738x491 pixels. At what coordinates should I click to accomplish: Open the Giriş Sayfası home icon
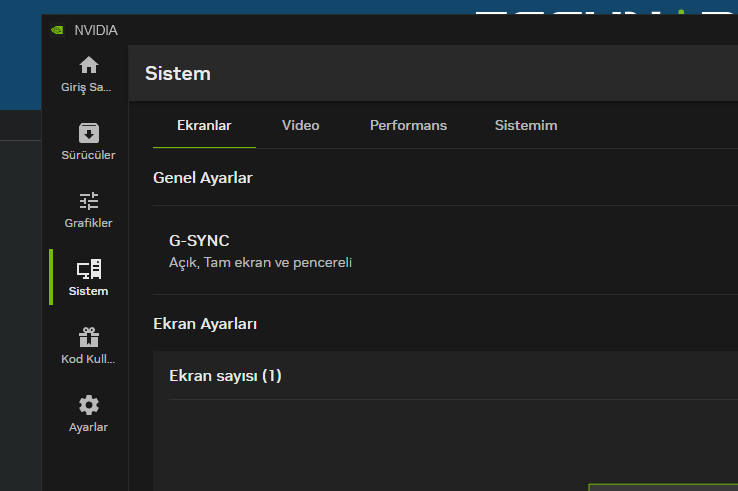89,66
